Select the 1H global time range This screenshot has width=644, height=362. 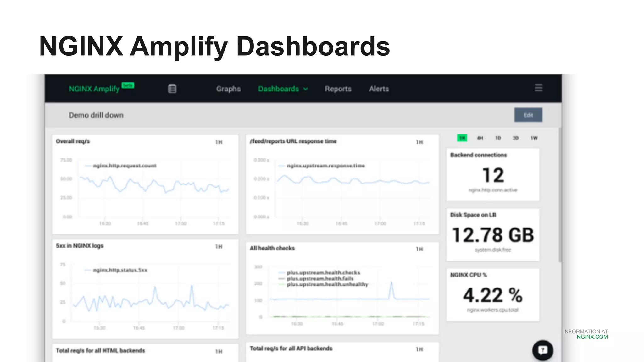point(462,138)
